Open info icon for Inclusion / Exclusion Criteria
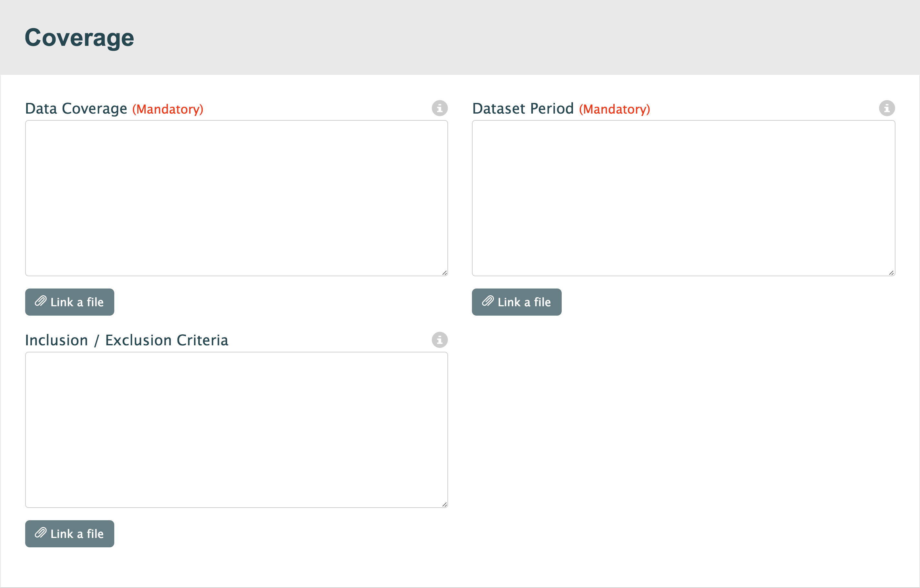Image resolution: width=920 pixels, height=588 pixels. 439,340
